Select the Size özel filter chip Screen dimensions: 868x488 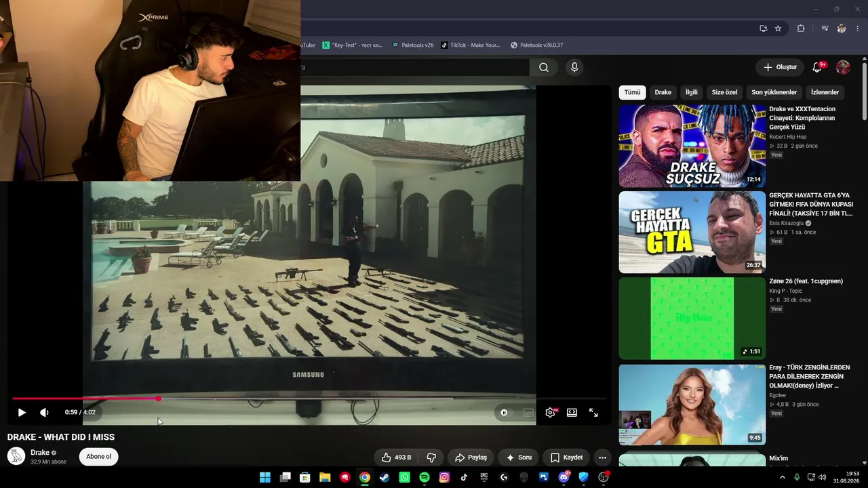pyautogui.click(x=724, y=92)
